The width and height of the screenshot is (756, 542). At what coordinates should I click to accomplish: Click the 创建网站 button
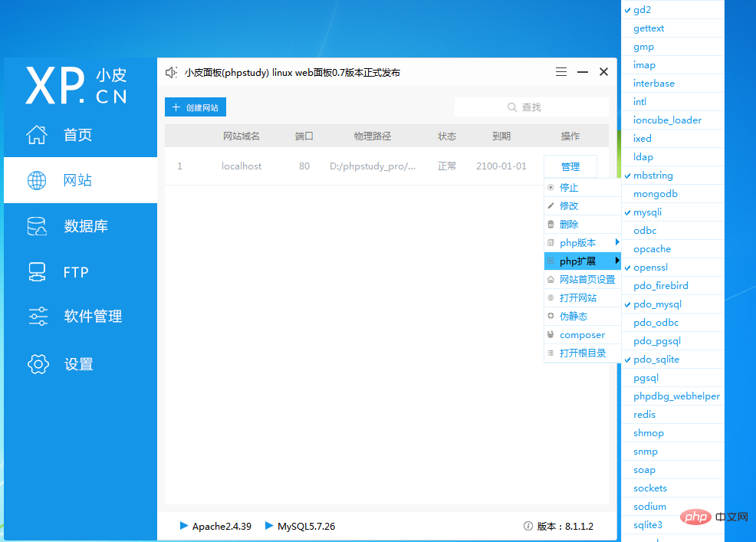pyautogui.click(x=195, y=107)
